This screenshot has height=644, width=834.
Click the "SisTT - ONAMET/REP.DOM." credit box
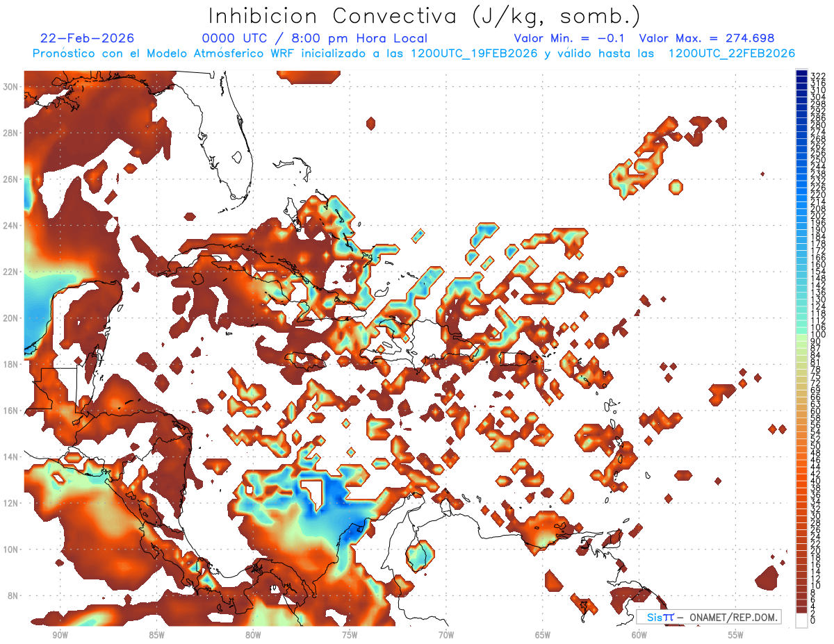click(709, 617)
